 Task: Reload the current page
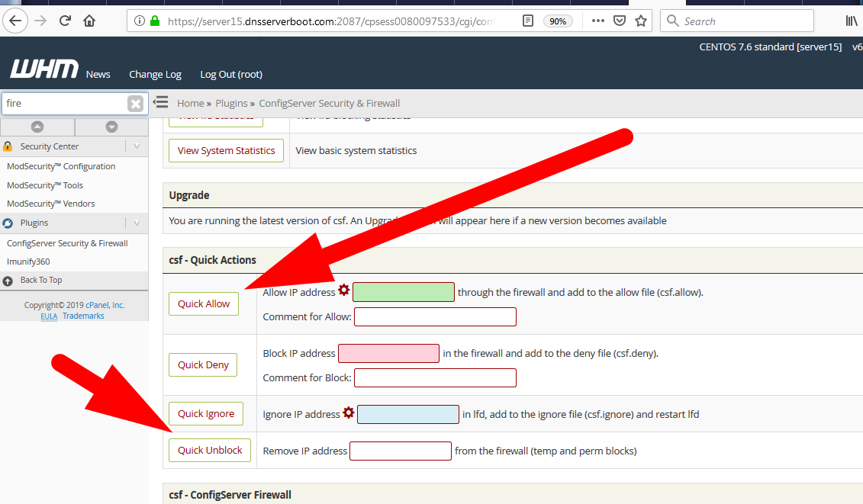pyautogui.click(x=65, y=21)
